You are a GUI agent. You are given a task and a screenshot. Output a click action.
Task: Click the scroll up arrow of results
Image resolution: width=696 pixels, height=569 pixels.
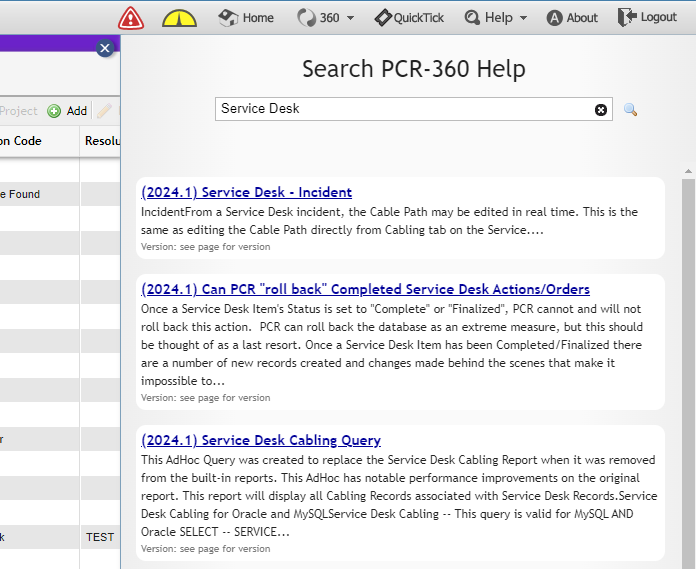688,171
